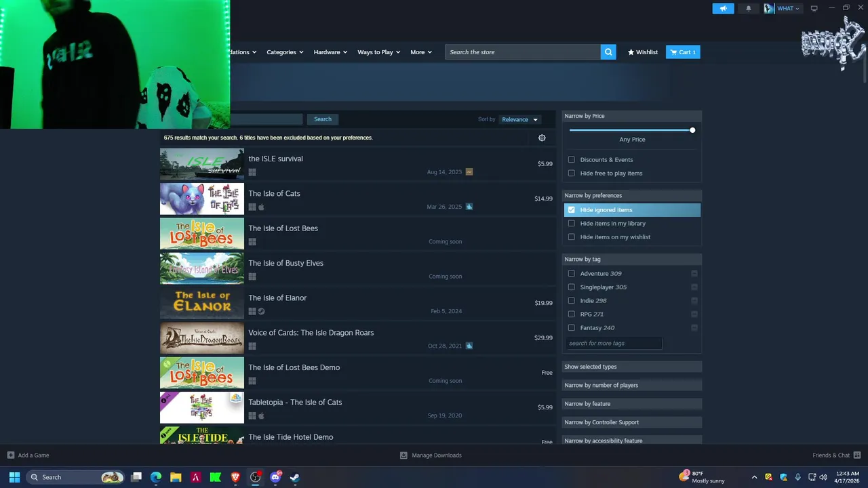Check the Adventure tag checkbox
This screenshot has width=868, height=488.
(572, 274)
